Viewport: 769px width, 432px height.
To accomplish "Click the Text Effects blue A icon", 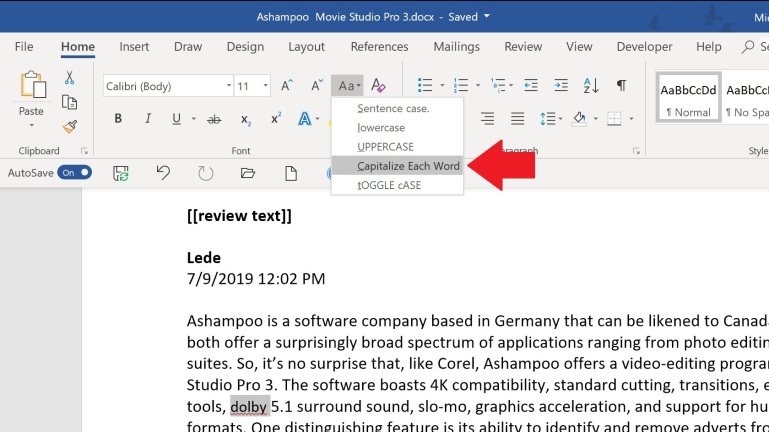I will click(305, 119).
